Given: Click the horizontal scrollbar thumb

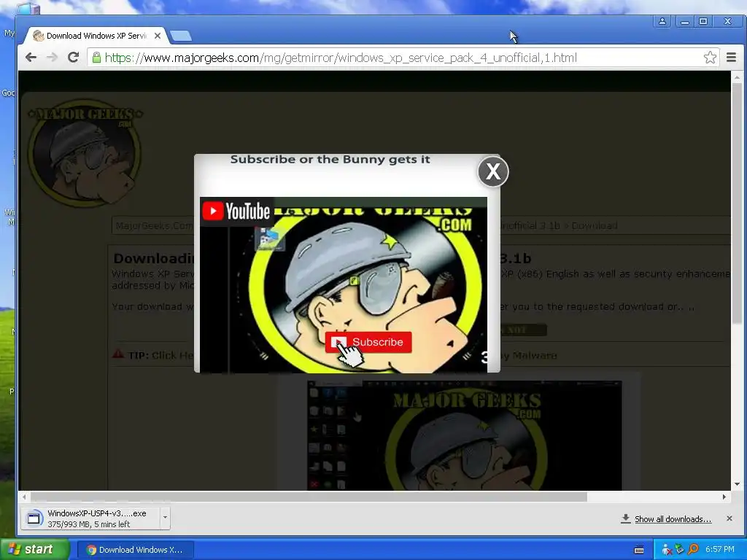Looking at the screenshot, I should pos(309,497).
